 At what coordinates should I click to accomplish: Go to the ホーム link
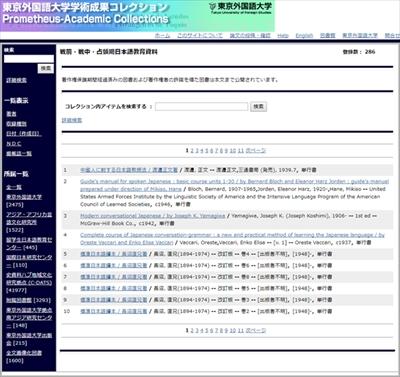coord(162,35)
